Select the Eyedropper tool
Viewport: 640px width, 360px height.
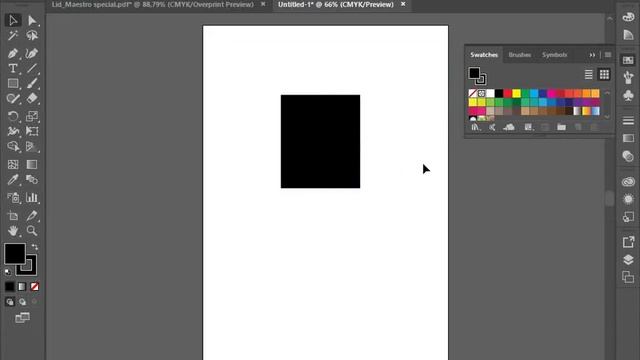click(13, 180)
